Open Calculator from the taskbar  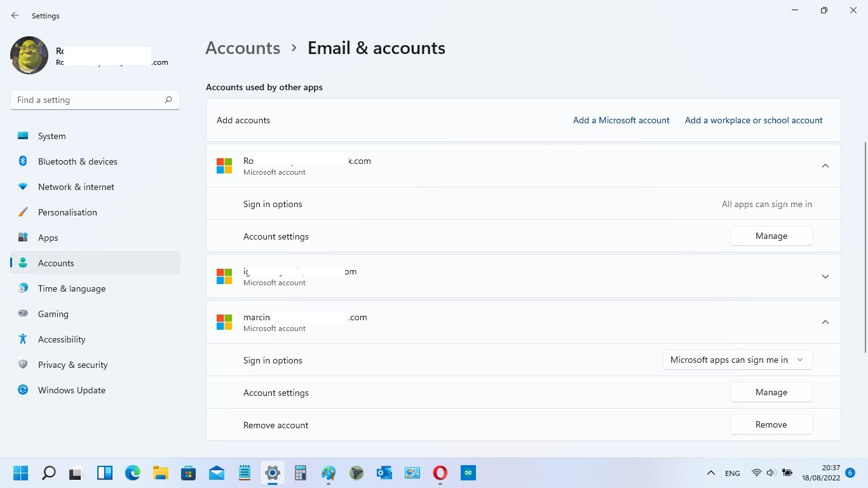301,473
